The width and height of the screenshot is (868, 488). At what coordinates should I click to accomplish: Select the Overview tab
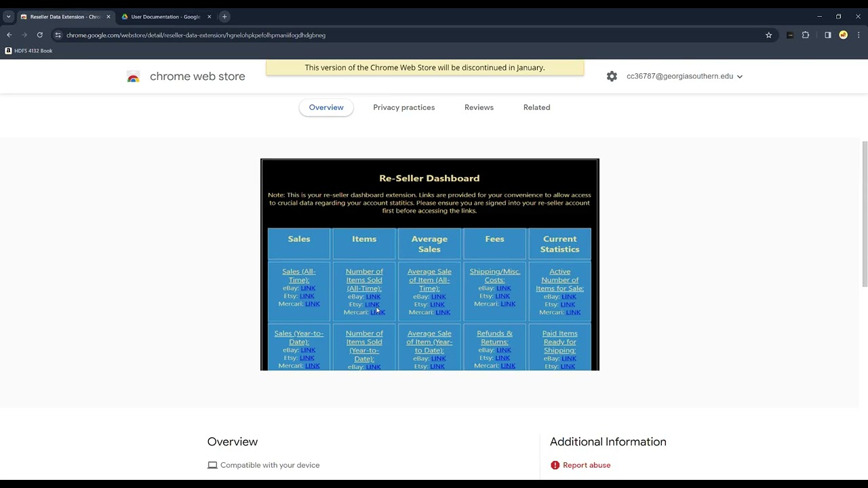326,107
